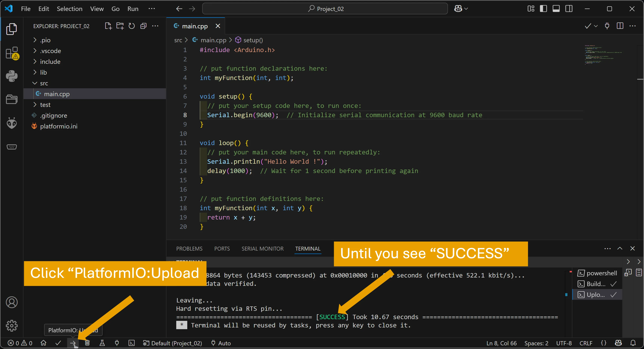Select the Uplo... terminal entry
The height and width of the screenshot is (349, 644).
597,295
